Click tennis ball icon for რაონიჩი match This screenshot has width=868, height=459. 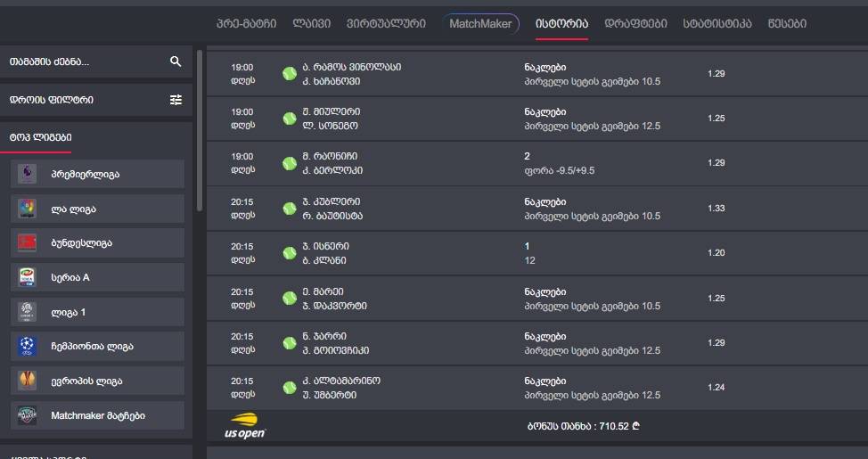click(x=290, y=163)
